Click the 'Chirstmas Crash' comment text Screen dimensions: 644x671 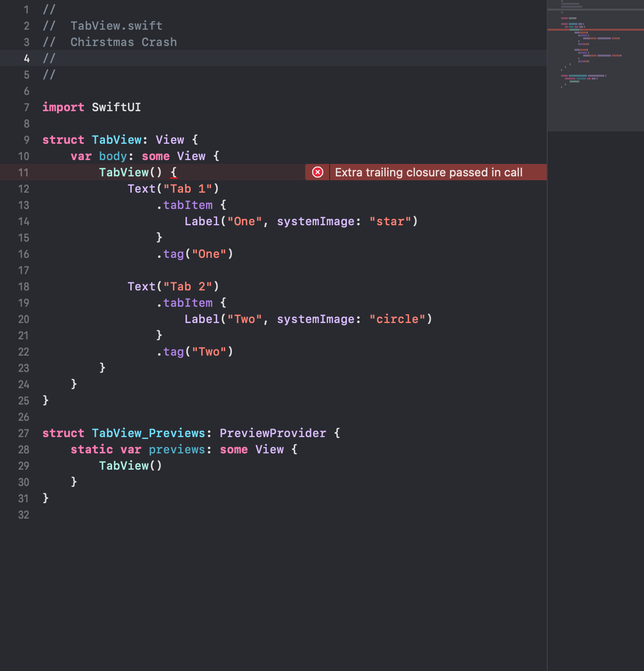tap(124, 42)
